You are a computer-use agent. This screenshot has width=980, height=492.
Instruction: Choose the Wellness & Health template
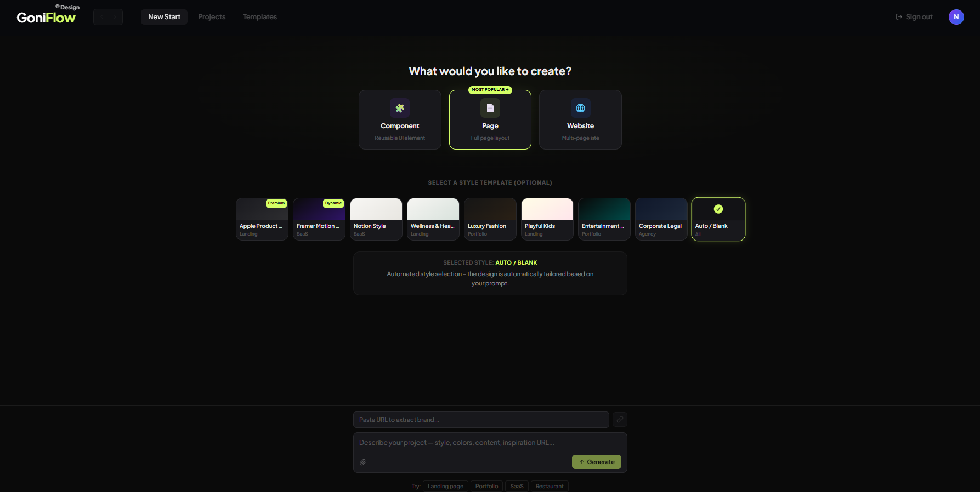coord(433,219)
